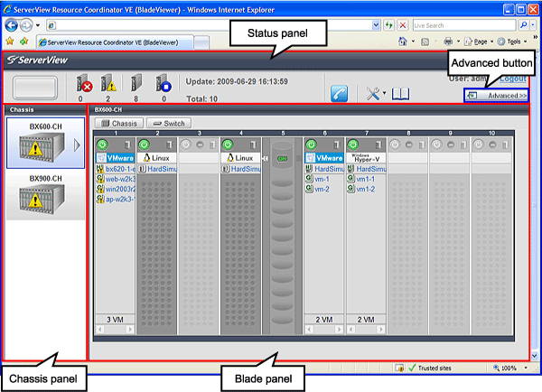Open the vm-2 guest link
The width and height of the screenshot is (542, 392).
point(322,189)
